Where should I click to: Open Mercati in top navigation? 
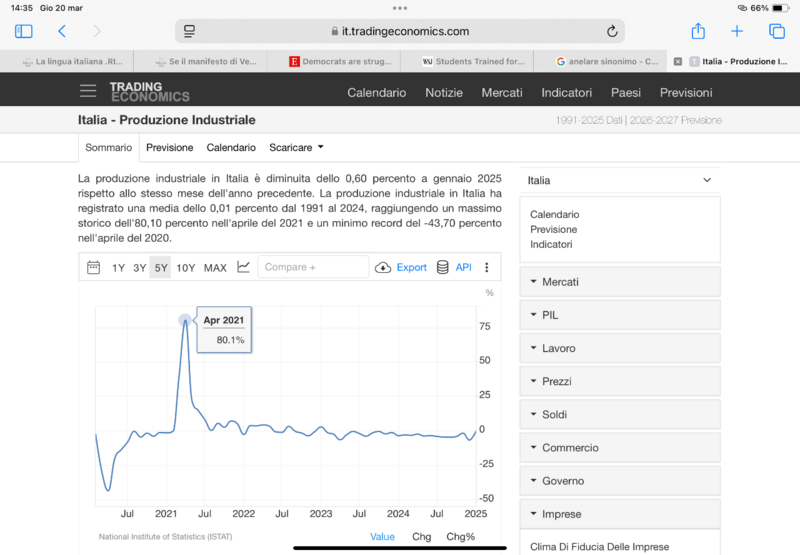point(502,92)
